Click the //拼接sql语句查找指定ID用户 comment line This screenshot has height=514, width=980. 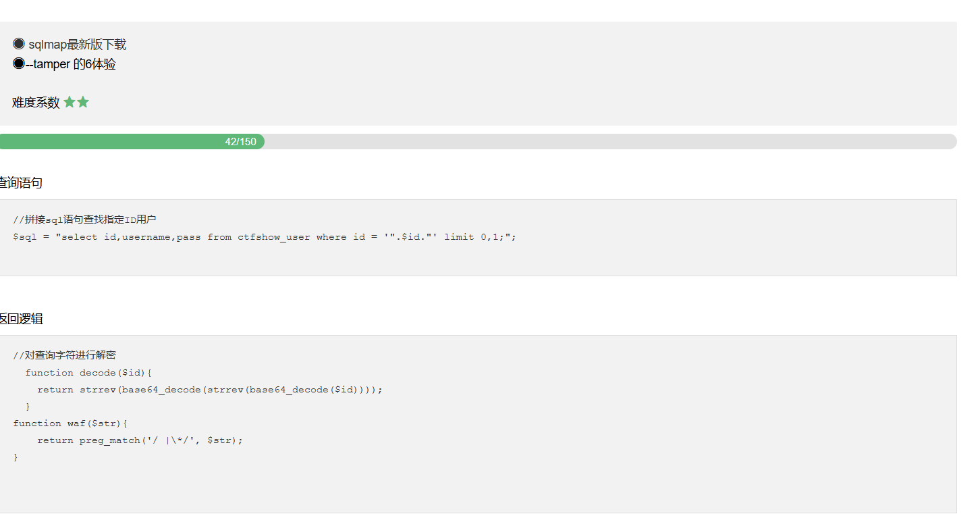coord(84,220)
